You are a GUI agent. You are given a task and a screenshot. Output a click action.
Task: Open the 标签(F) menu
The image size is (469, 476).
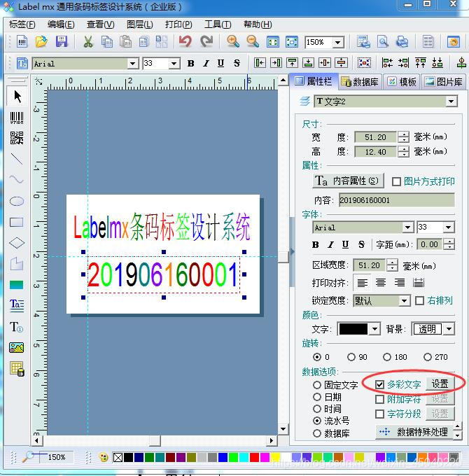click(22, 24)
